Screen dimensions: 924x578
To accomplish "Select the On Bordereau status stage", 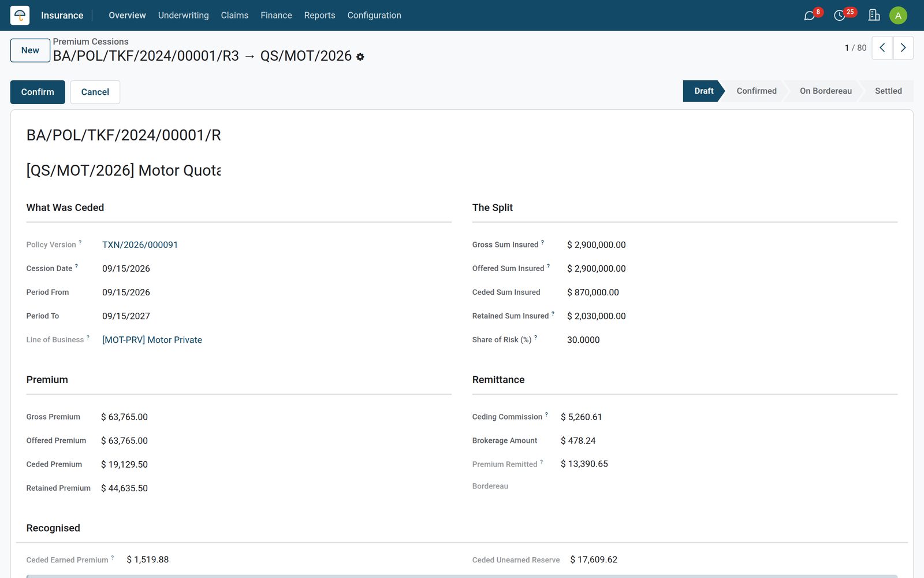I will [x=826, y=91].
